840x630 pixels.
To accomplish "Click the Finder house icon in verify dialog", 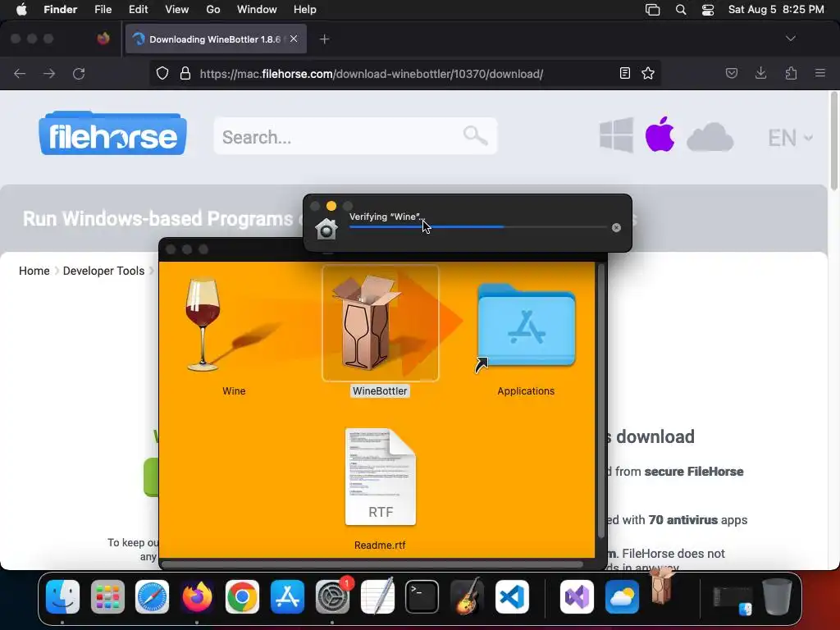I will [x=326, y=230].
